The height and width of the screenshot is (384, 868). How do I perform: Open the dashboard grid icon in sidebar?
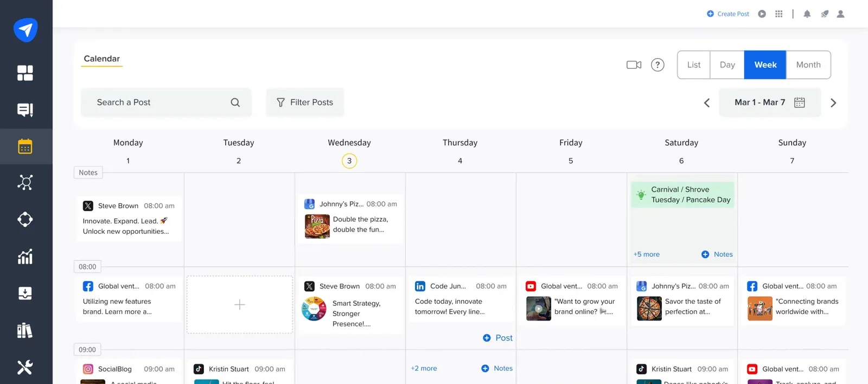pyautogui.click(x=25, y=73)
